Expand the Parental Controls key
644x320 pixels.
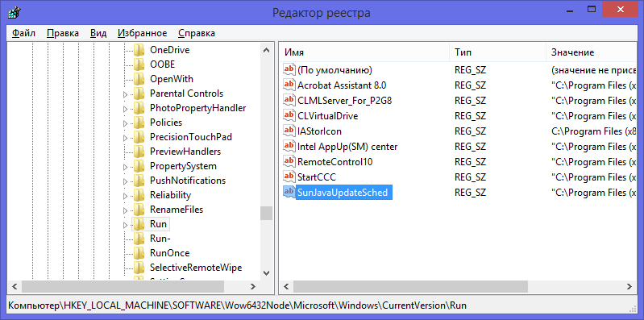pyautogui.click(x=126, y=94)
